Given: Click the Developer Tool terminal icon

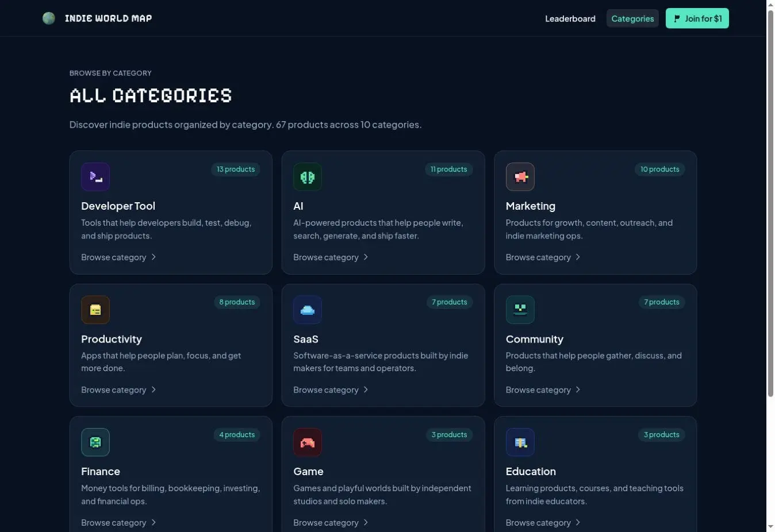Looking at the screenshot, I should tap(95, 177).
